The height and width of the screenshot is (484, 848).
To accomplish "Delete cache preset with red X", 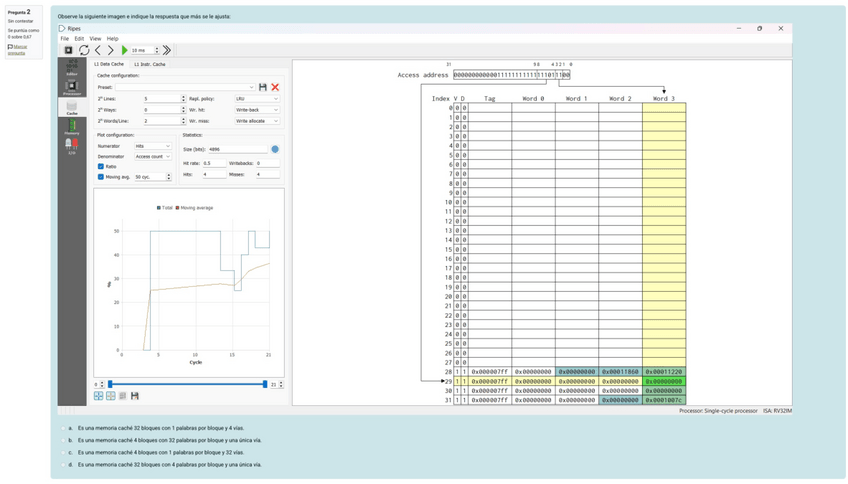I will 275,87.
